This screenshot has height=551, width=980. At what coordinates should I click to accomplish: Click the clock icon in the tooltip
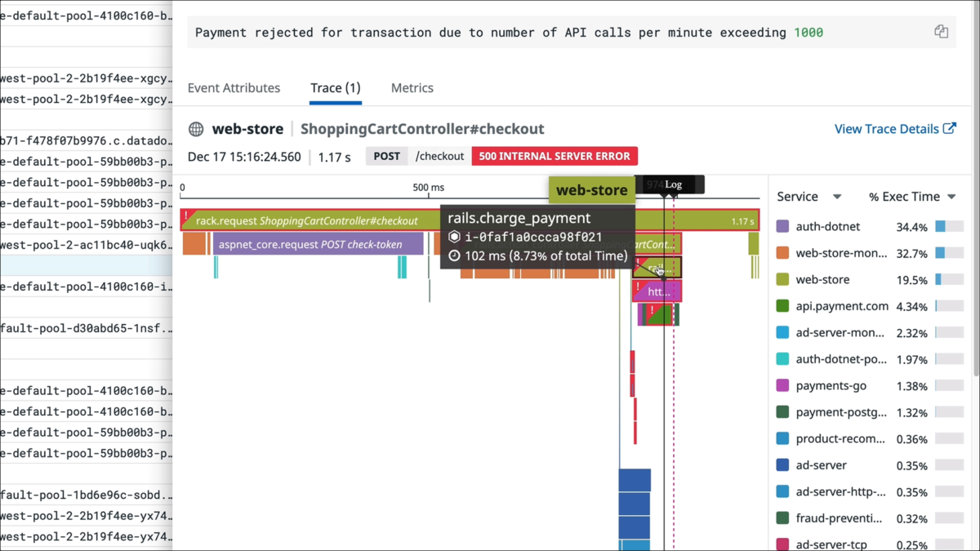tap(455, 256)
